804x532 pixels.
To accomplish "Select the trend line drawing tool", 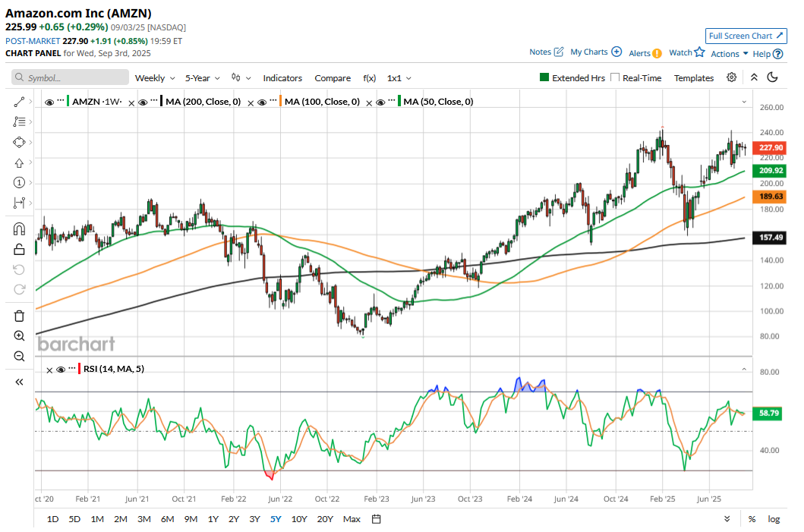I will (19, 102).
